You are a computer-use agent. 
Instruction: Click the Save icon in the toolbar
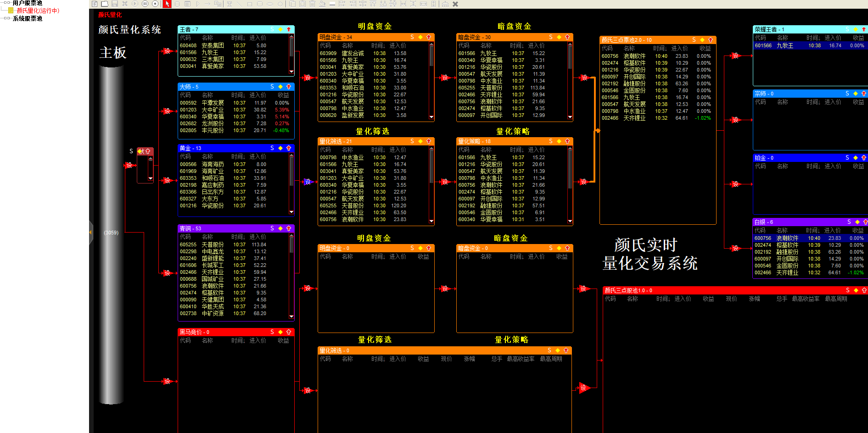coord(114,4)
